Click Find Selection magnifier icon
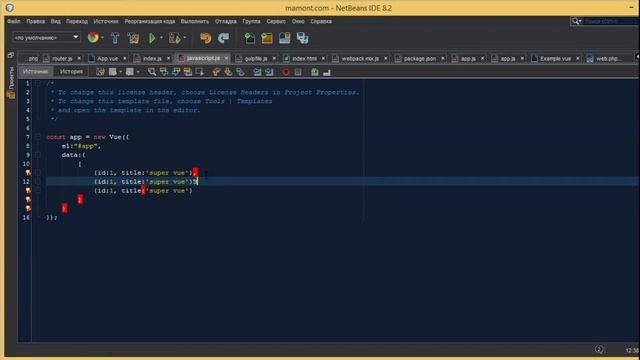 point(152,72)
